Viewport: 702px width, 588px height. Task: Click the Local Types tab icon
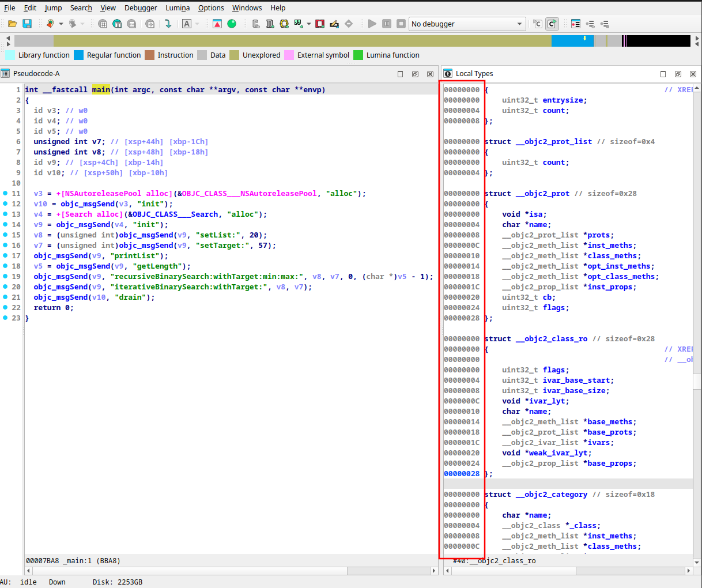point(448,73)
